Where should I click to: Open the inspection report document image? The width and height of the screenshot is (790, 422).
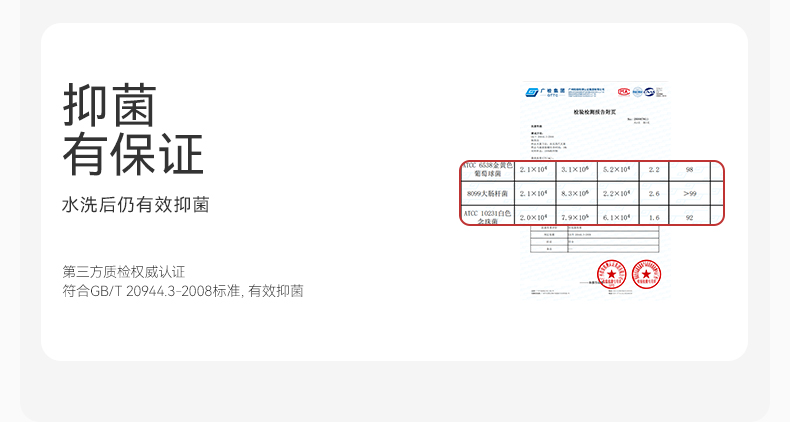tap(596, 190)
